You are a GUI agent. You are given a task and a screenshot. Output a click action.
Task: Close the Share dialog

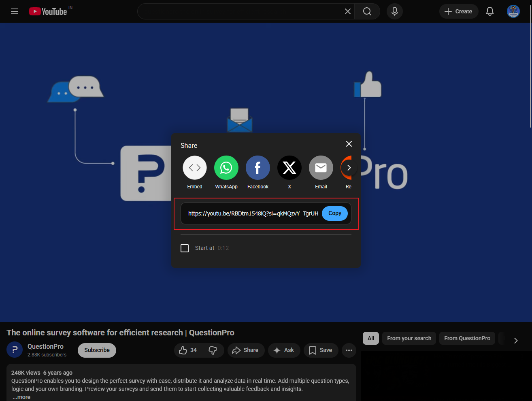tap(349, 144)
